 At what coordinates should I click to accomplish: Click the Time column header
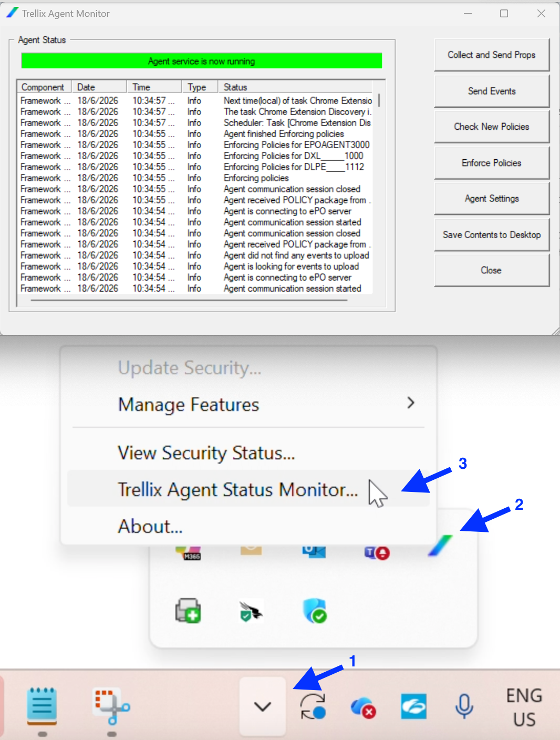coord(154,87)
